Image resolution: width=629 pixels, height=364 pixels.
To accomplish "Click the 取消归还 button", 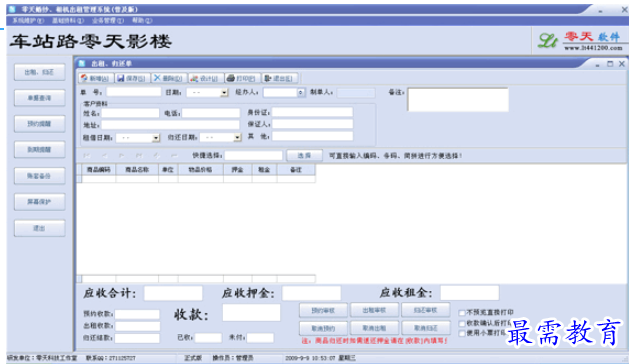I will coord(426,328).
